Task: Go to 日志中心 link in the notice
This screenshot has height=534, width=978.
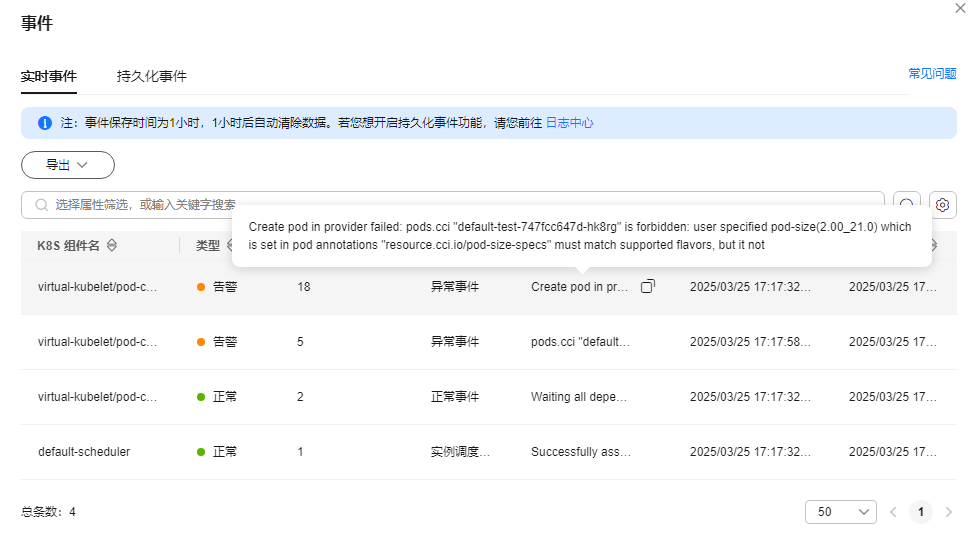Action: pos(569,123)
